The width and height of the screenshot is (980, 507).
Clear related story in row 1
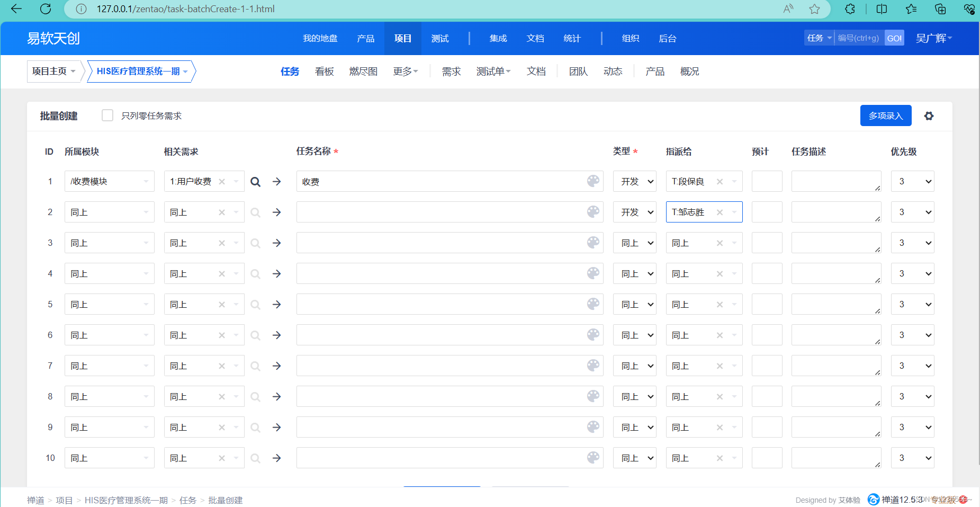(222, 182)
